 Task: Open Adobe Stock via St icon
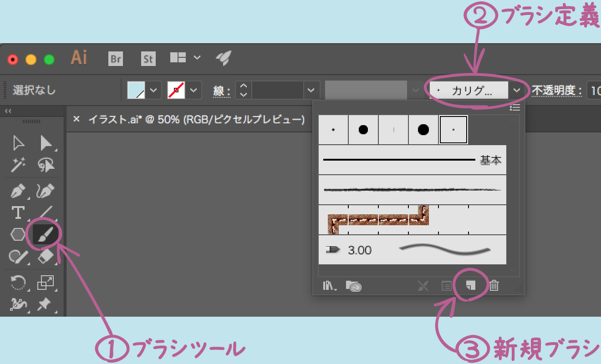coord(148,59)
